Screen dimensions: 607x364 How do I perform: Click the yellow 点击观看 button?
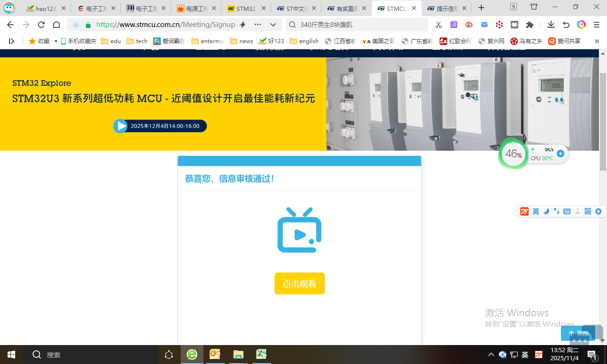[299, 283]
